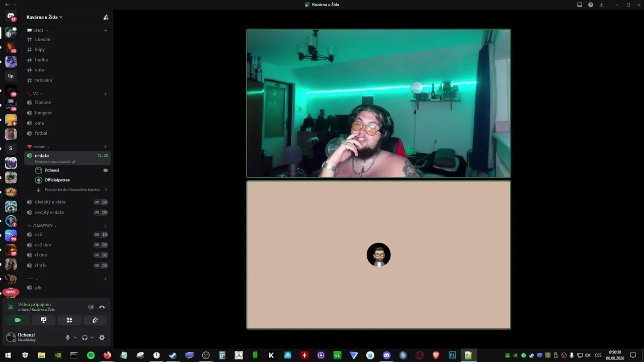This screenshot has height=362, width=644.
Task: Open the hudba text channel
Action: tap(67, 60)
